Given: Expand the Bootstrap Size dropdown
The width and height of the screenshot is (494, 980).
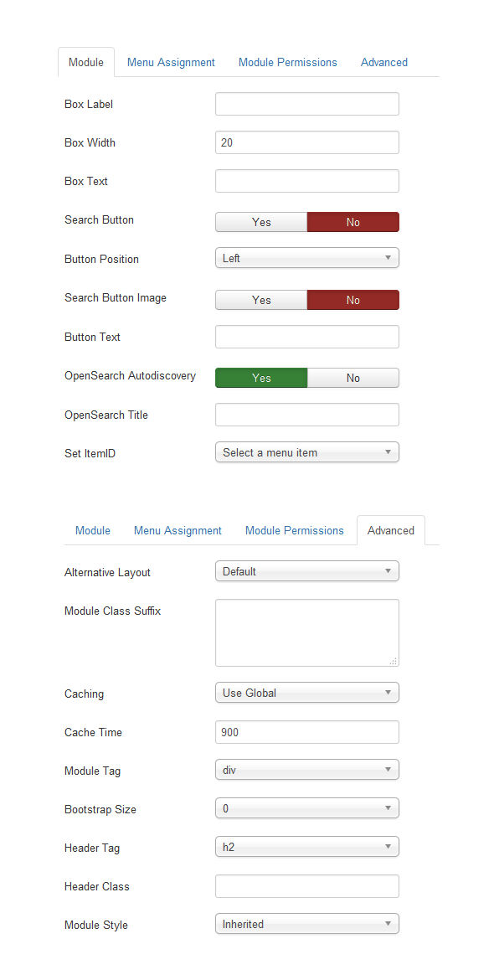Looking at the screenshot, I should [307, 809].
